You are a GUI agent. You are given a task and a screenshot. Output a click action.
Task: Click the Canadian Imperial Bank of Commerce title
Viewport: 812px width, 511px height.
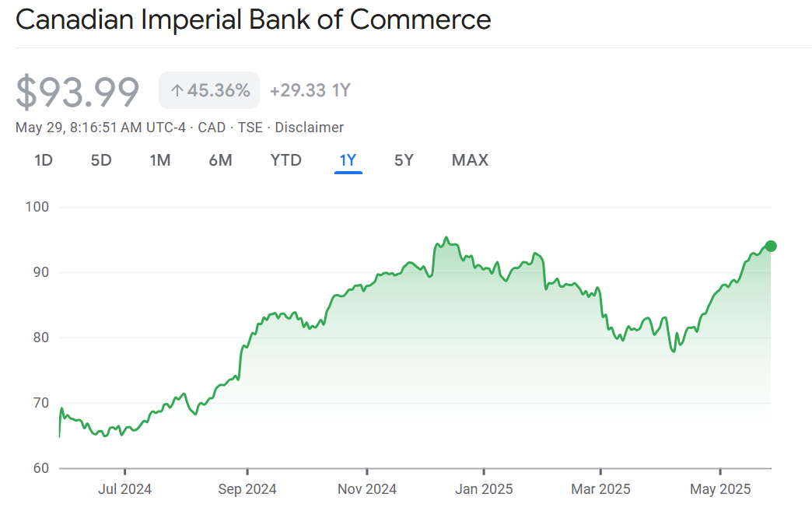tap(254, 20)
